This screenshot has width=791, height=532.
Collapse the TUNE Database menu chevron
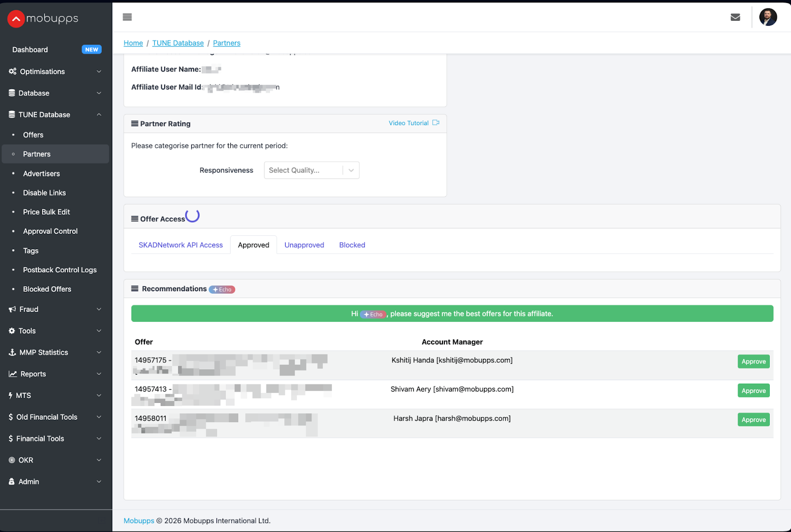[x=99, y=115]
